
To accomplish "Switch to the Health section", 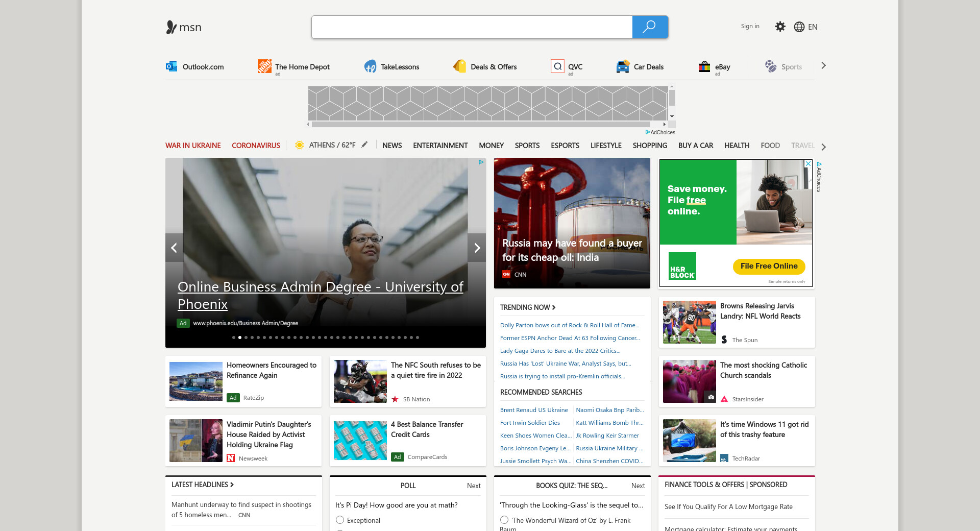I will [737, 146].
